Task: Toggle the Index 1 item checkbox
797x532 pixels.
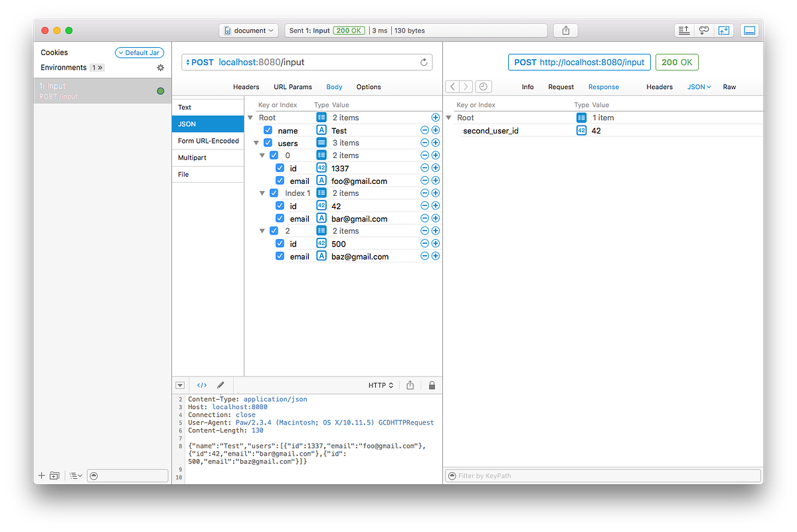Action: [274, 193]
